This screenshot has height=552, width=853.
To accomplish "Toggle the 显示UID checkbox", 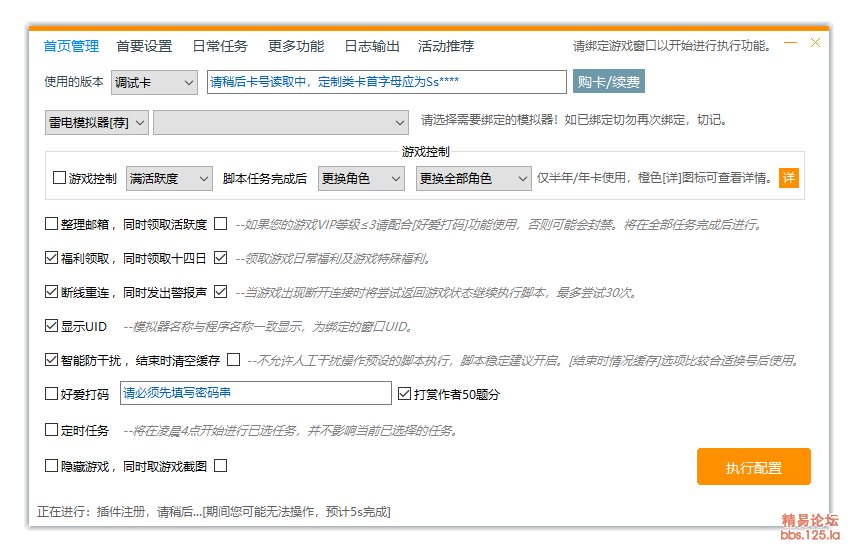I will tap(52, 326).
